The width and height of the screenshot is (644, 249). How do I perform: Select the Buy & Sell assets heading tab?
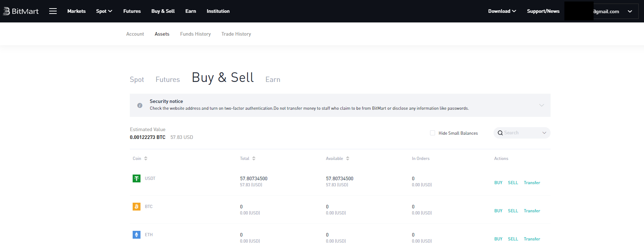pyautogui.click(x=223, y=78)
